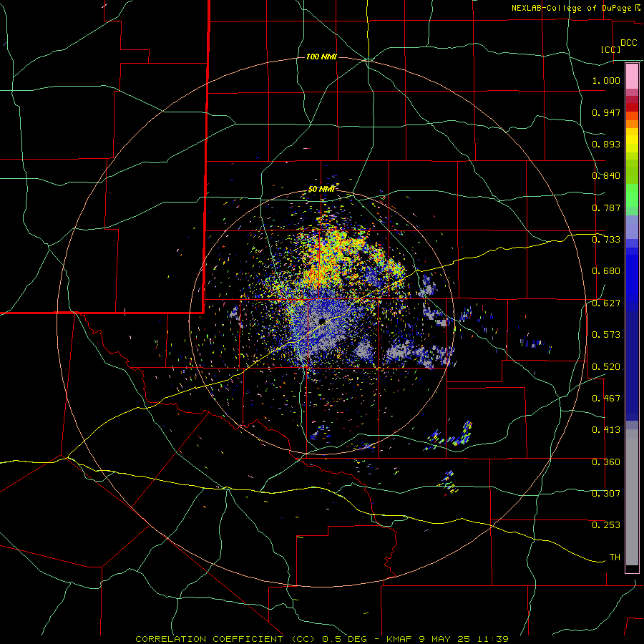The height and width of the screenshot is (644, 644).
Task: Click the 0.520 scale value
Action: pos(606,367)
